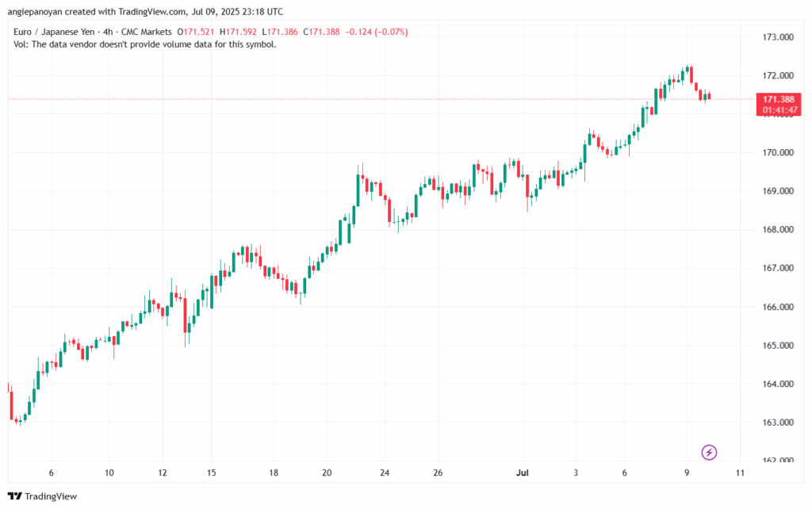Click the Jul label on time axis
The width and height of the screenshot is (812, 509).
523,473
